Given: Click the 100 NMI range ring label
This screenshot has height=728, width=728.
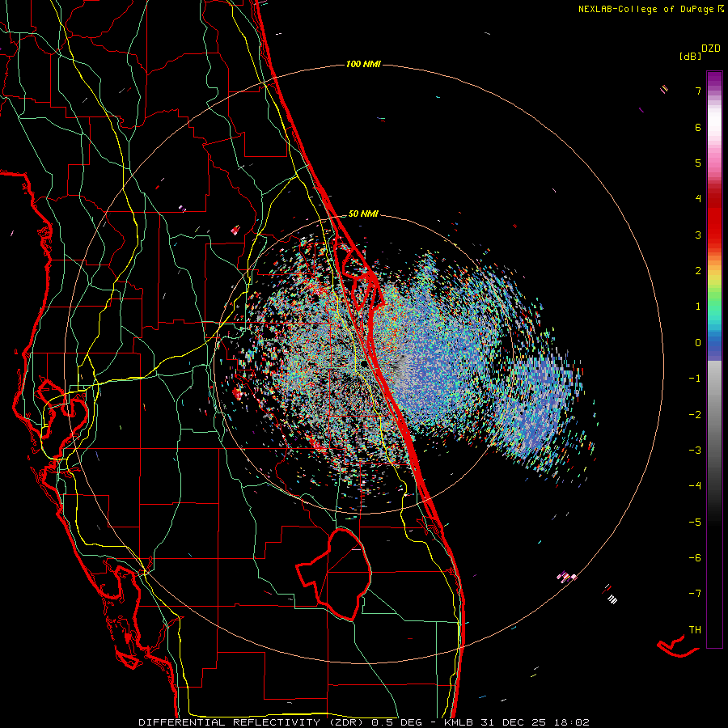Looking at the screenshot, I should point(363,64).
